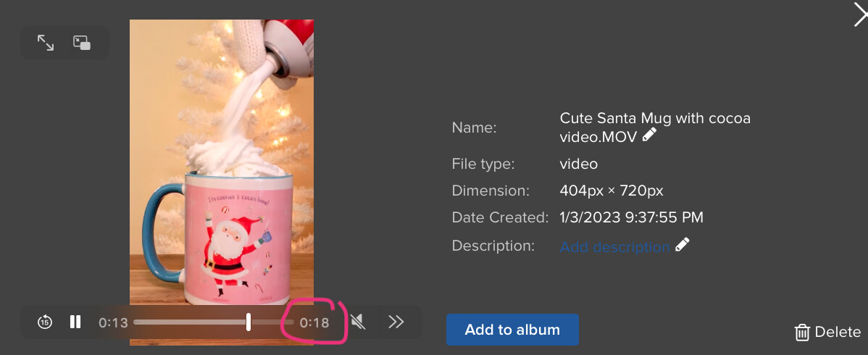
Task: Open picture-in-picture mode icon
Action: 82,43
